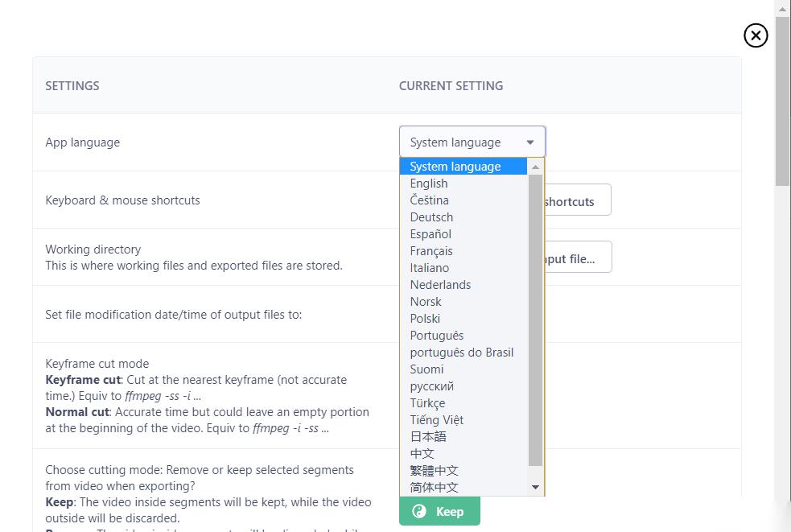Pick Norsk in the language list
The height and width of the screenshot is (532, 791).
point(463,301)
